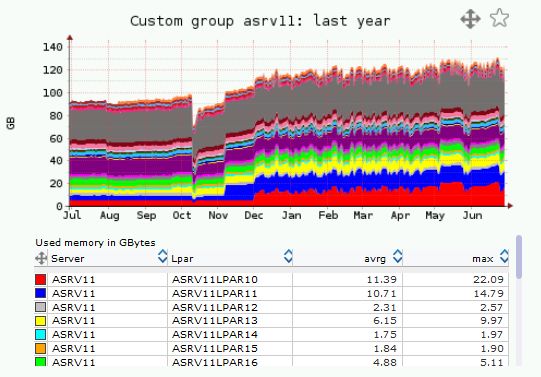Click the max column header
Screen dimensions: 541x377
pyautogui.click(x=483, y=259)
